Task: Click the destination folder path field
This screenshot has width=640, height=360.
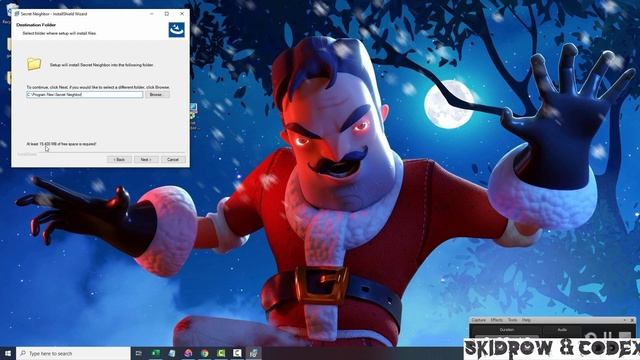Action: click(x=85, y=94)
